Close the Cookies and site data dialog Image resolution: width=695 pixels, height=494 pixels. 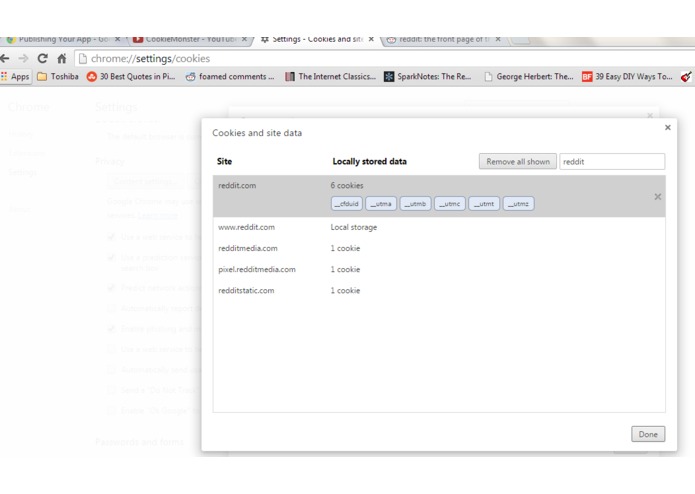tap(668, 128)
